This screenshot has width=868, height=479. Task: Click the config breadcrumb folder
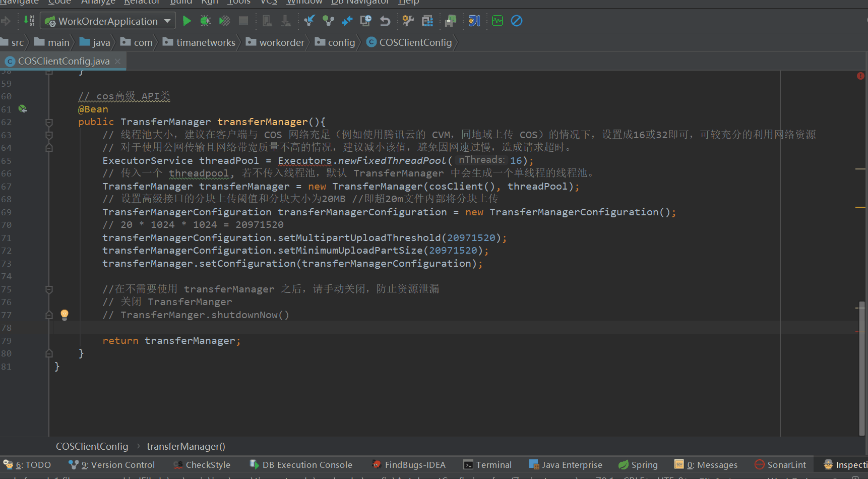pos(335,42)
